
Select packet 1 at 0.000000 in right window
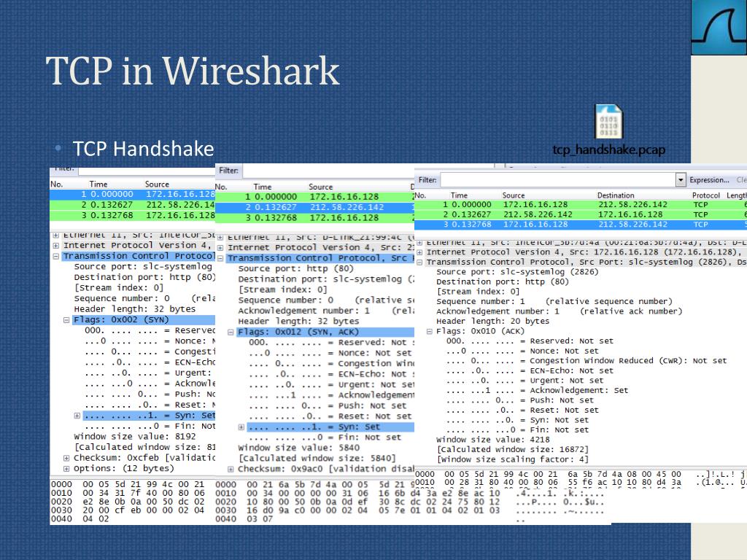click(581, 204)
